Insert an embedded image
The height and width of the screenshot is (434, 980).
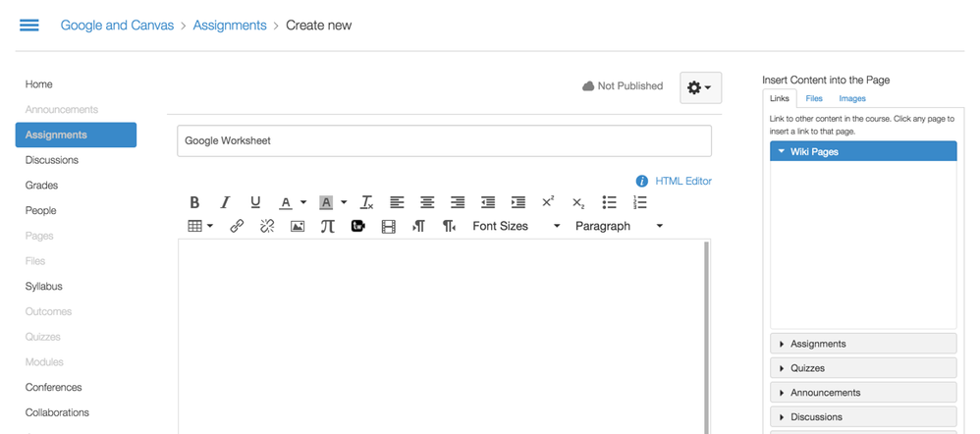298,227
